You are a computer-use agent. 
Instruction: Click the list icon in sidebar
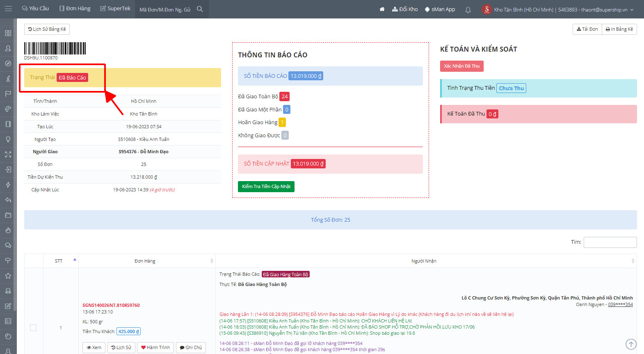click(8, 321)
